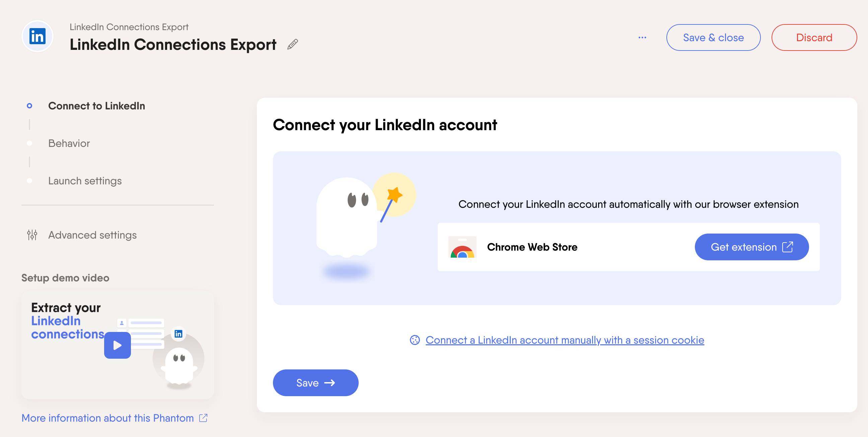Viewport: 868px width, 437px height.
Task: Click the Advanced settings sliders icon
Action: (32, 235)
